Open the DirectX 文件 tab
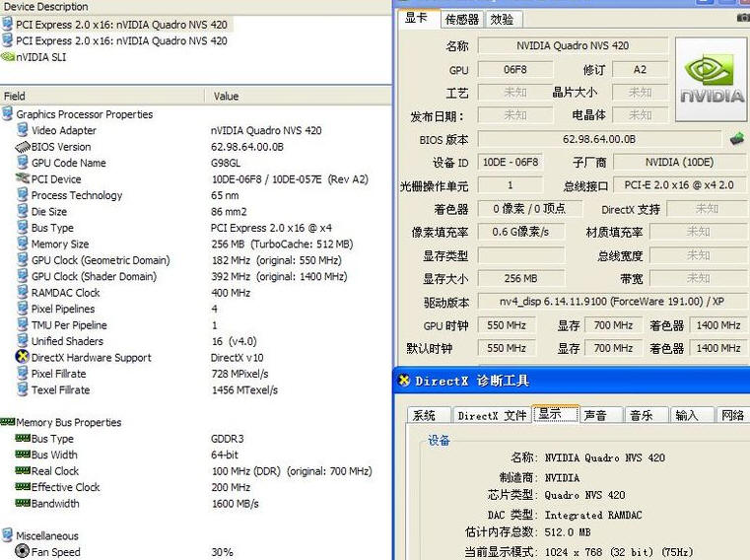Screen dimensions: 750x560 pos(492,415)
